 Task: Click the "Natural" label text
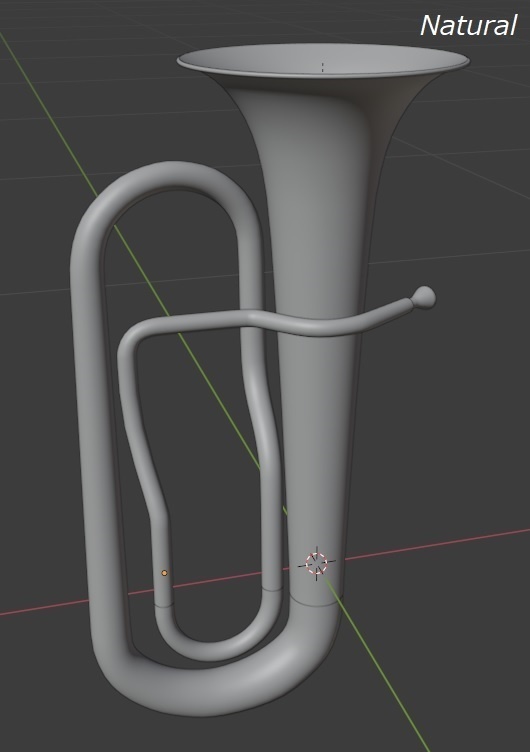469,25
